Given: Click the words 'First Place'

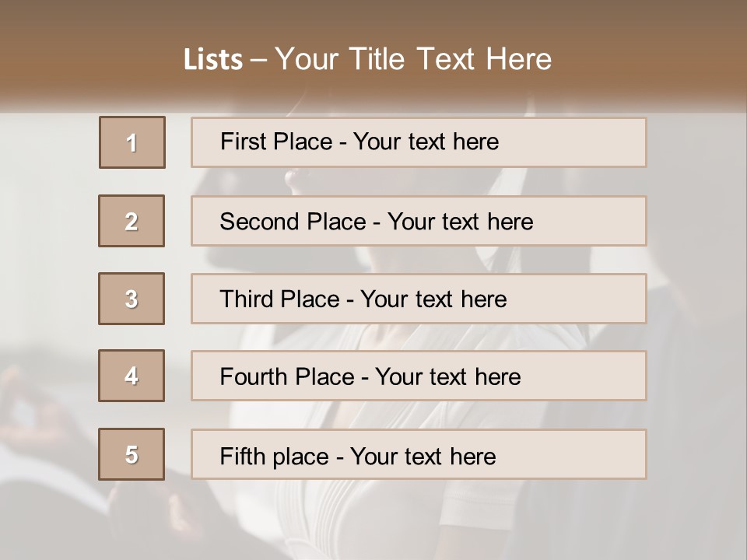Looking at the screenshot, I should [278, 142].
